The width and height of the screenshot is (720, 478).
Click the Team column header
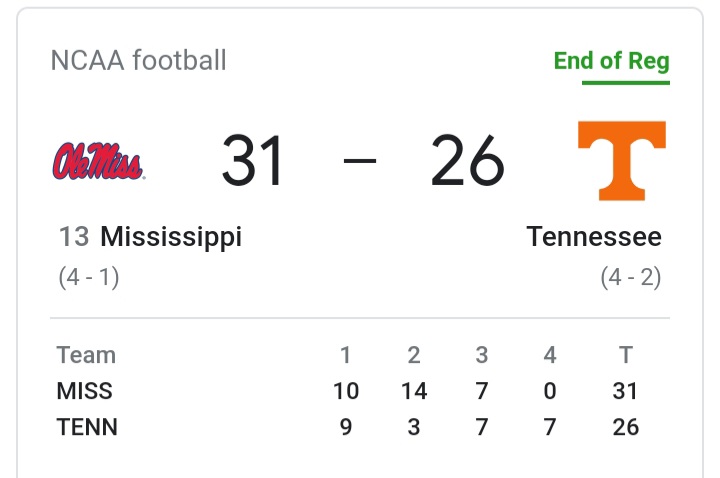point(86,355)
